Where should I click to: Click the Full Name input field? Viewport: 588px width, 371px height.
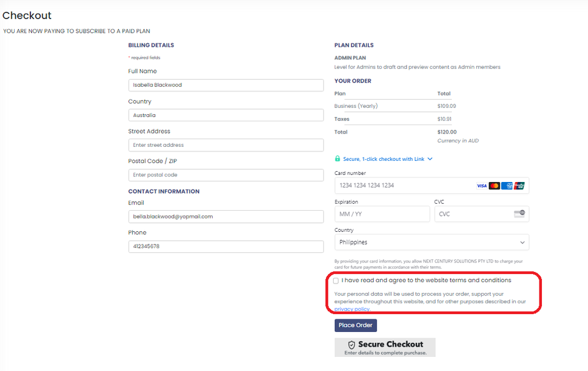[x=226, y=85]
